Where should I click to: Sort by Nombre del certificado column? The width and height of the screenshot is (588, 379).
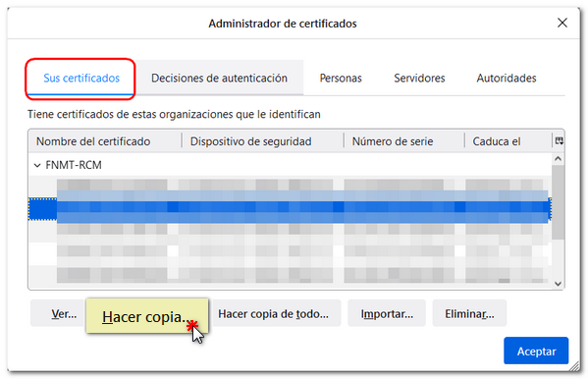click(105, 141)
